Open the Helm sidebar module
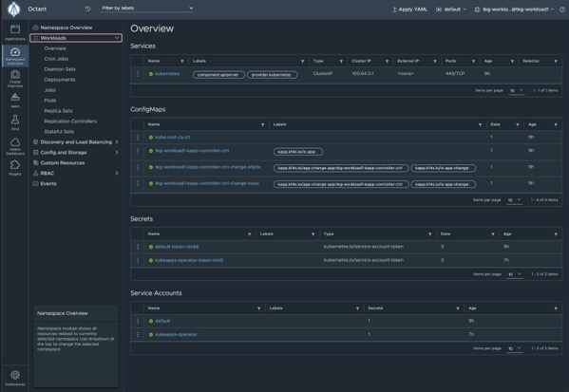Viewport: 569px width, 392px height. click(15, 101)
